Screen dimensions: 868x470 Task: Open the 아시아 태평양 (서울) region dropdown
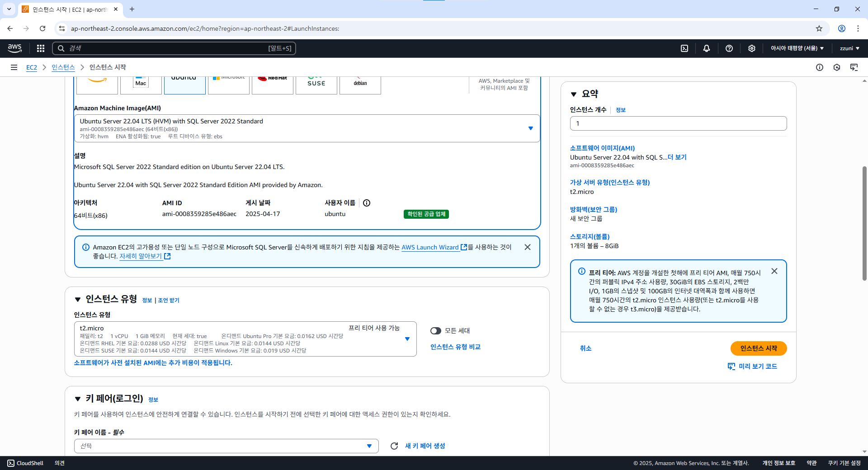[x=797, y=48]
